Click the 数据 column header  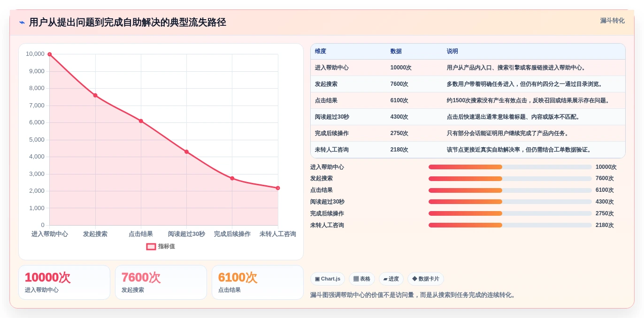pos(396,52)
